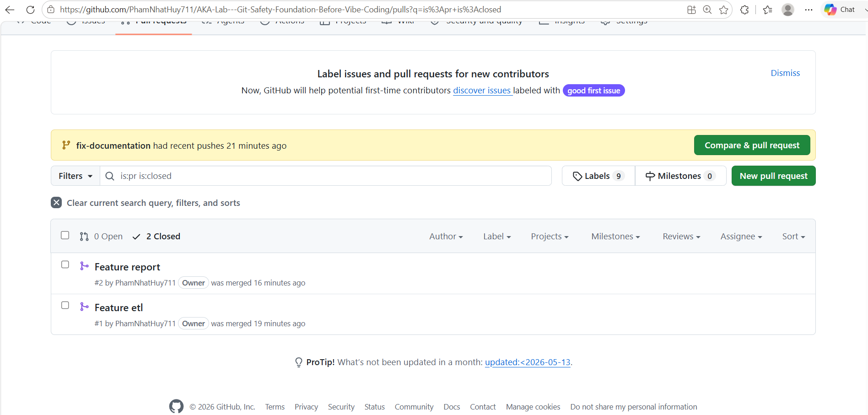Expand the Label filter dropdown

(497, 237)
